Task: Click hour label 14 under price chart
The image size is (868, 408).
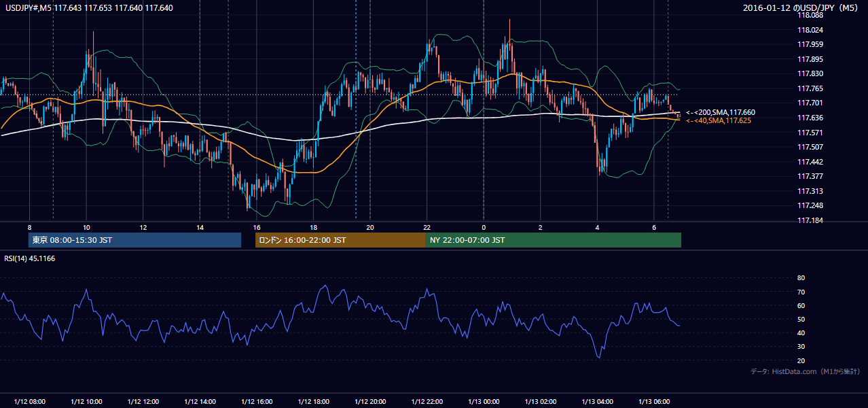Action: [x=200, y=227]
